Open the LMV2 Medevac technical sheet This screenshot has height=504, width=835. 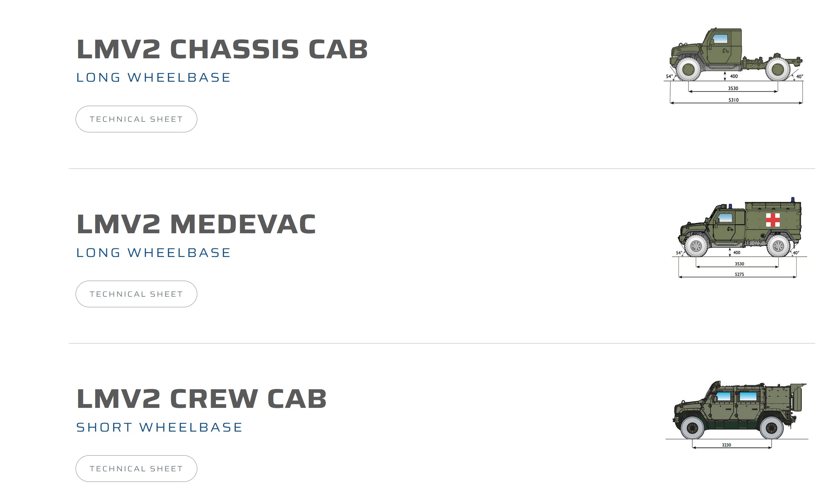[136, 294]
